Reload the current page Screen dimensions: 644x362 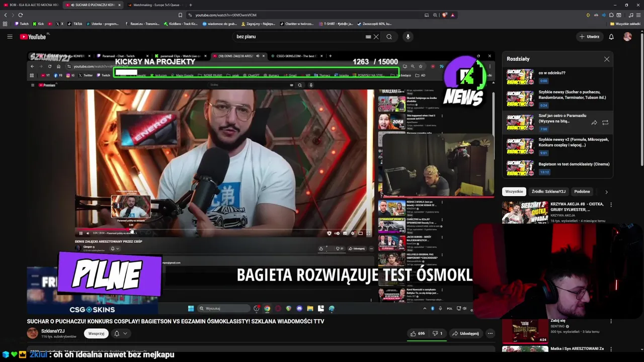[20, 15]
